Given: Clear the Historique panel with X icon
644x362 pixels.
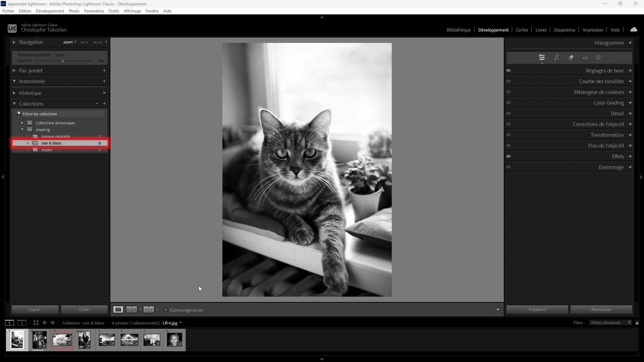Looking at the screenshot, I should pyautogui.click(x=104, y=93).
